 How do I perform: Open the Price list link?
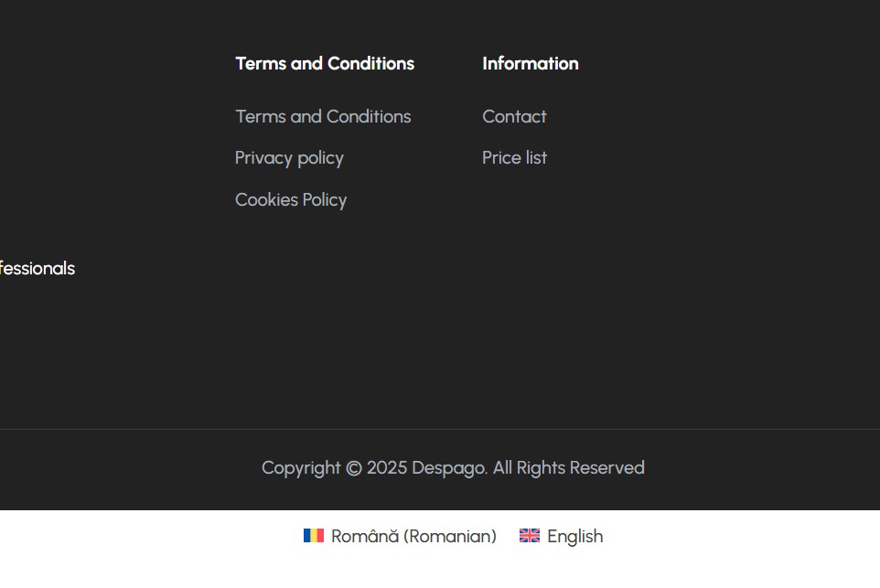point(514,157)
